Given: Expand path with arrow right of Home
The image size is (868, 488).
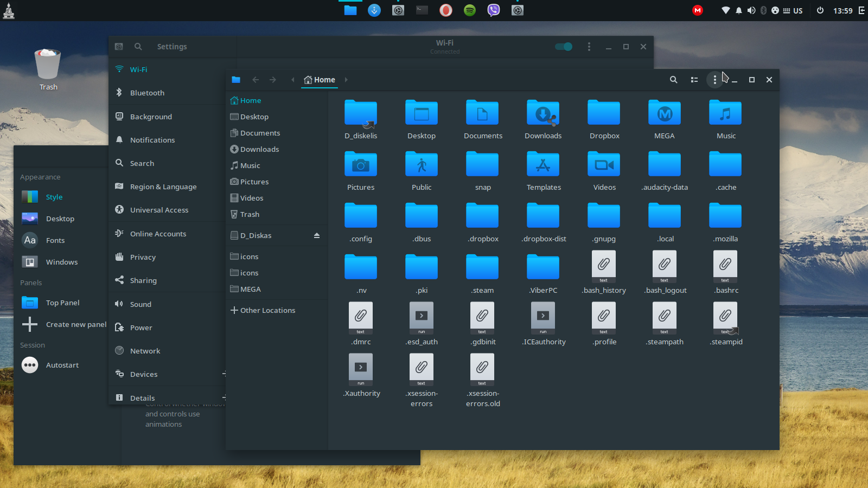Looking at the screenshot, I should [x=346, y=80].
